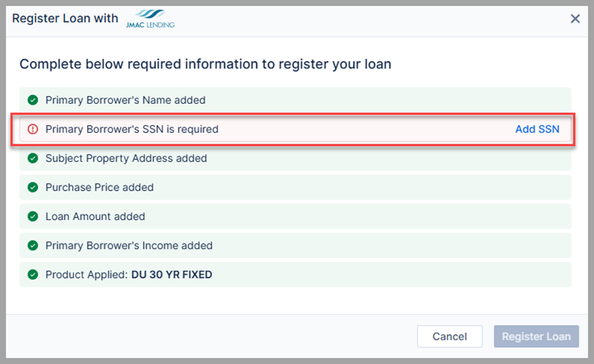Viewport: 594px width, 364px height.
Task: Click green checkmark beside Primary Borrower's Income
Action: pos(33,246)
